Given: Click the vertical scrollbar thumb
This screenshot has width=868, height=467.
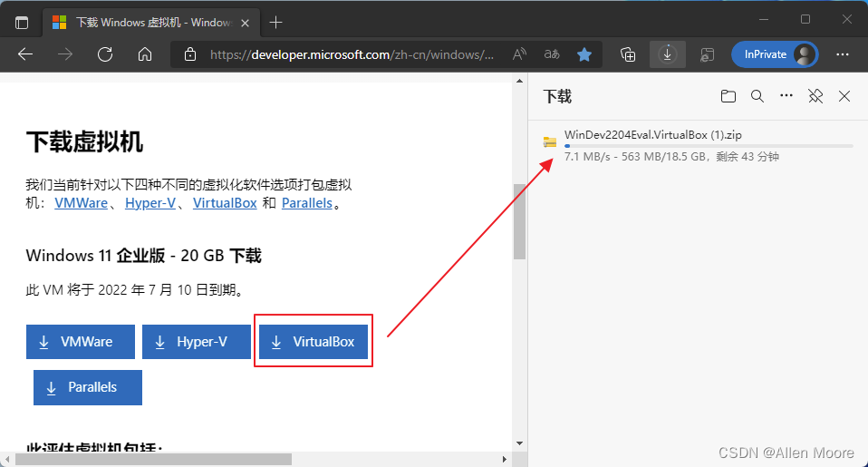Looking at the screenshot, I should (x=519, y=221).
